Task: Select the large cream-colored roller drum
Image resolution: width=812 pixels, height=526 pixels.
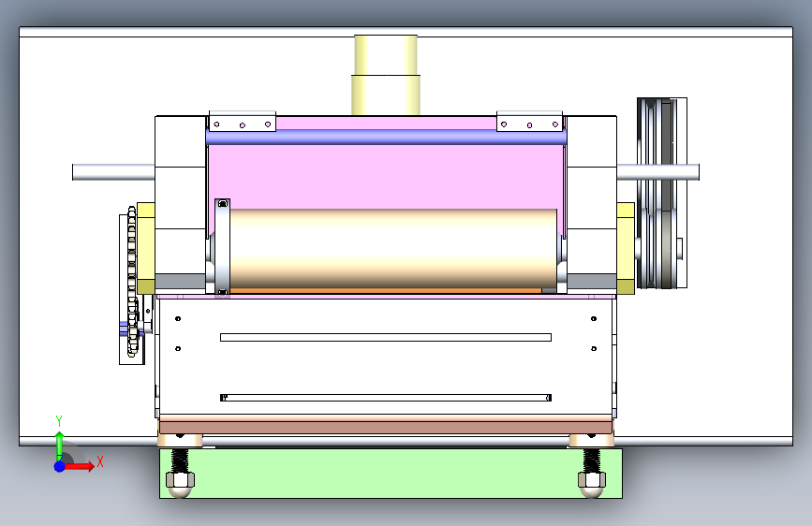Action: click(x=393, y=249)
